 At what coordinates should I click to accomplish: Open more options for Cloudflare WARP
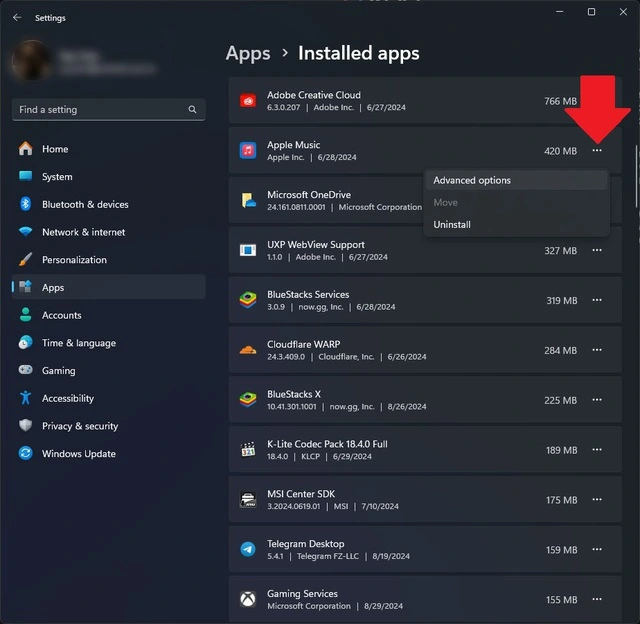[597, 350]
